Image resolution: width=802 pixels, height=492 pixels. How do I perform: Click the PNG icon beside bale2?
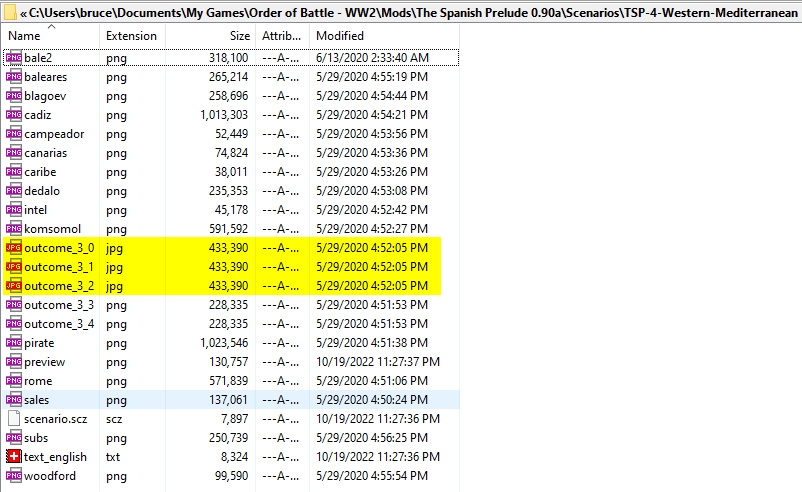pyautogui.click(x=13, y=58)
